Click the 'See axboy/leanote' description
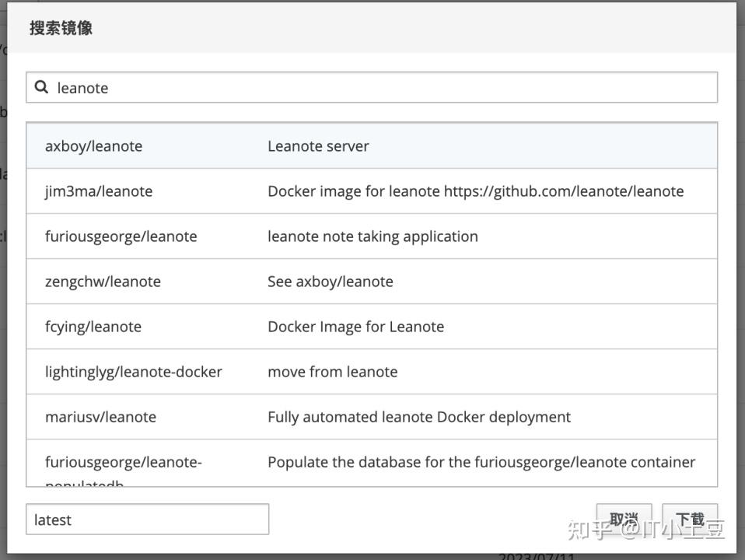This screenshot has height=560, width=745. 330,282
